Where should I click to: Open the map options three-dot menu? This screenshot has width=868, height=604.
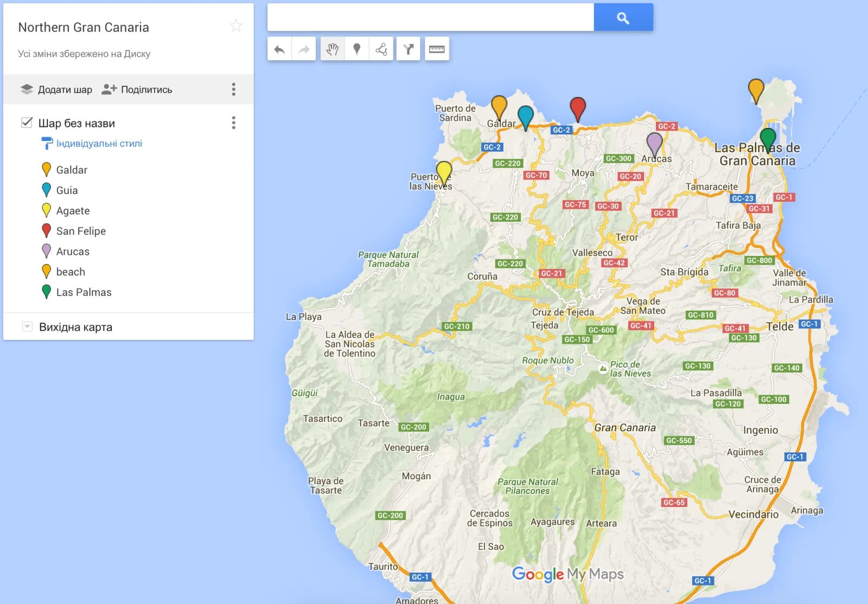coord(234,89)
